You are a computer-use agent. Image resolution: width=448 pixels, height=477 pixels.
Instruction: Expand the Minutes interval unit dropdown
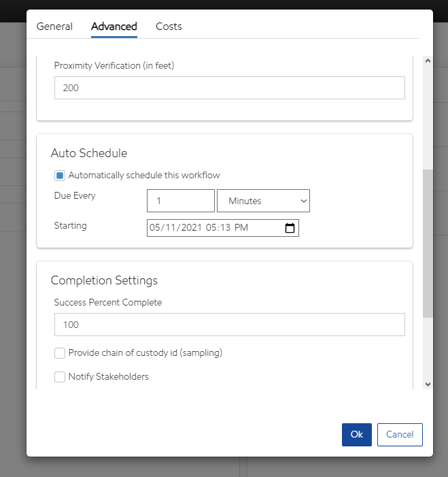pos(263,201)
